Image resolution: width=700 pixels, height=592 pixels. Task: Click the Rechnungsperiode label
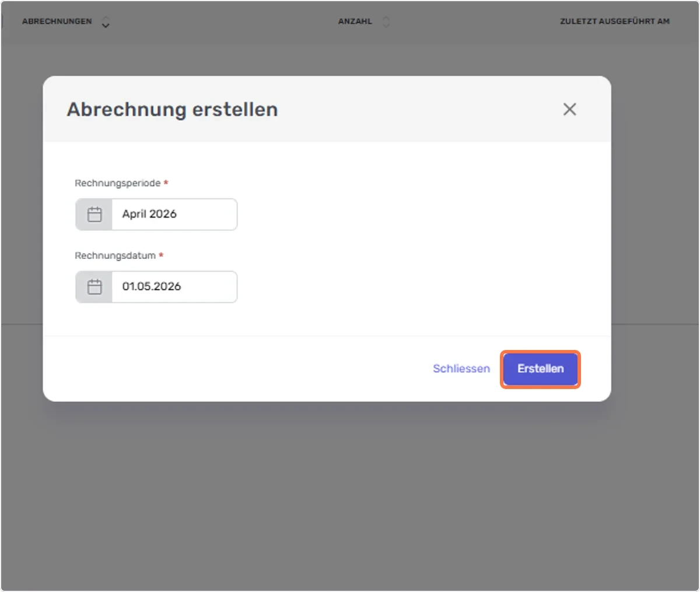[x=117, y=183]
